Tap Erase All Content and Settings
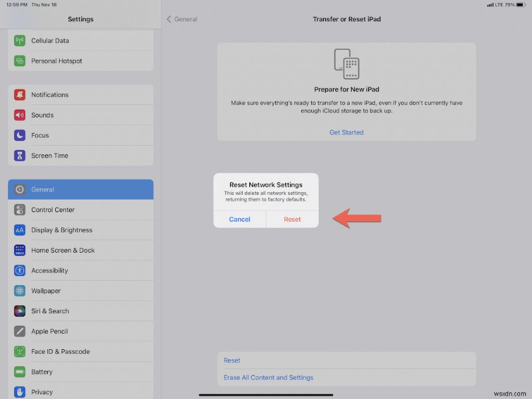Viewport: 532px width, 399px height. tap(269, 377)
